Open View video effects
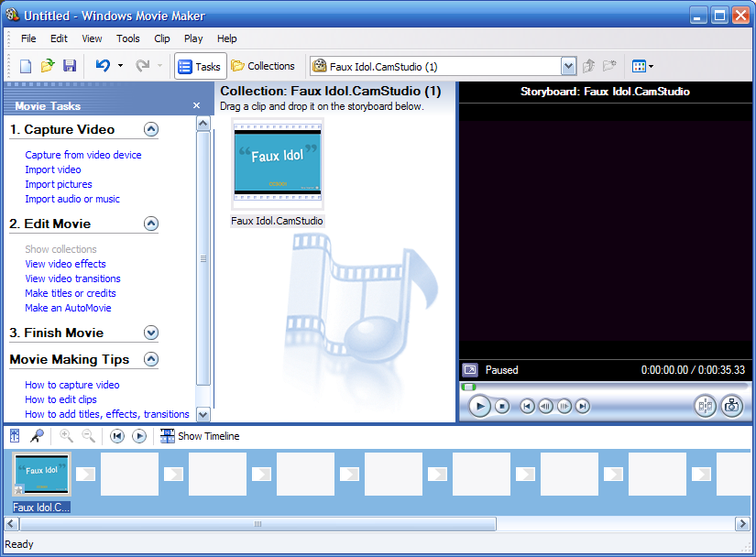 tap(66, 264)
